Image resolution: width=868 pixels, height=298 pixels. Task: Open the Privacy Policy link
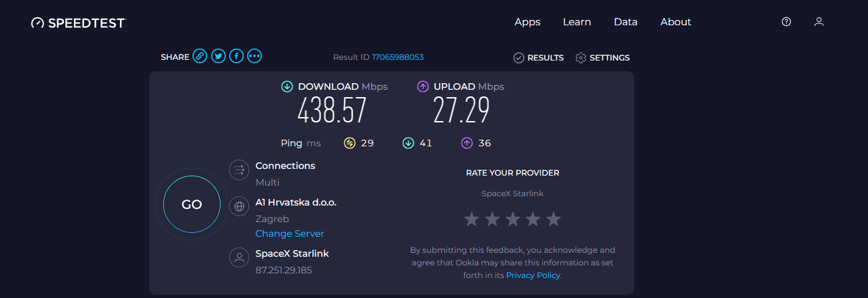[x=534, y=275]
